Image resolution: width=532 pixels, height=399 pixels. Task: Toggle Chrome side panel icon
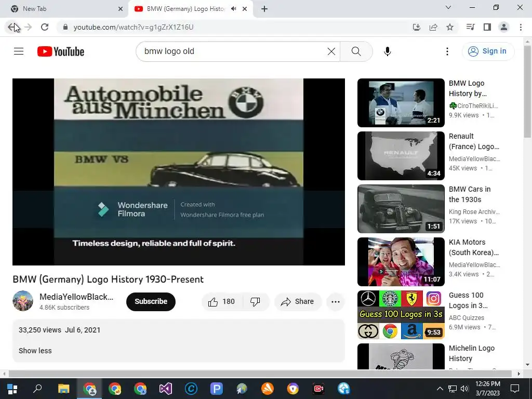point(487,27)
